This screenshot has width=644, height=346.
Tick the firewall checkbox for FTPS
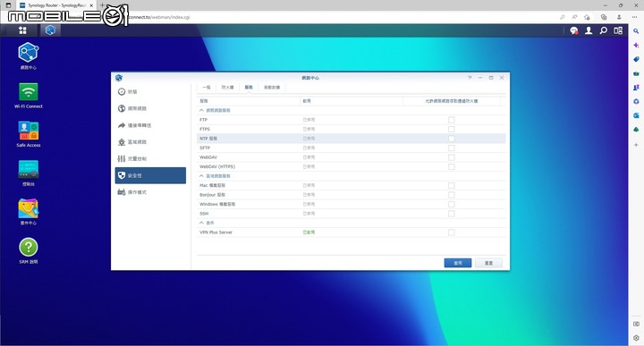(452, 130)
